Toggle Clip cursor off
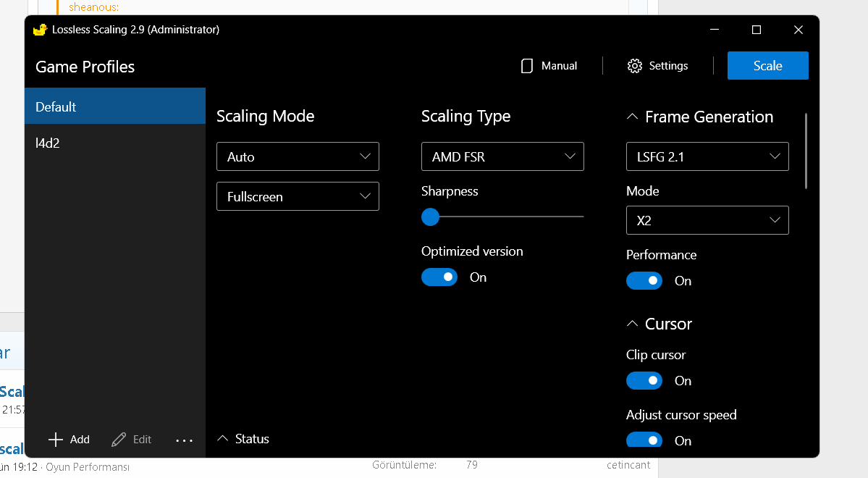The width and height of the screenshot is (868, 478). pyautogui.click(x=644, y=381)
